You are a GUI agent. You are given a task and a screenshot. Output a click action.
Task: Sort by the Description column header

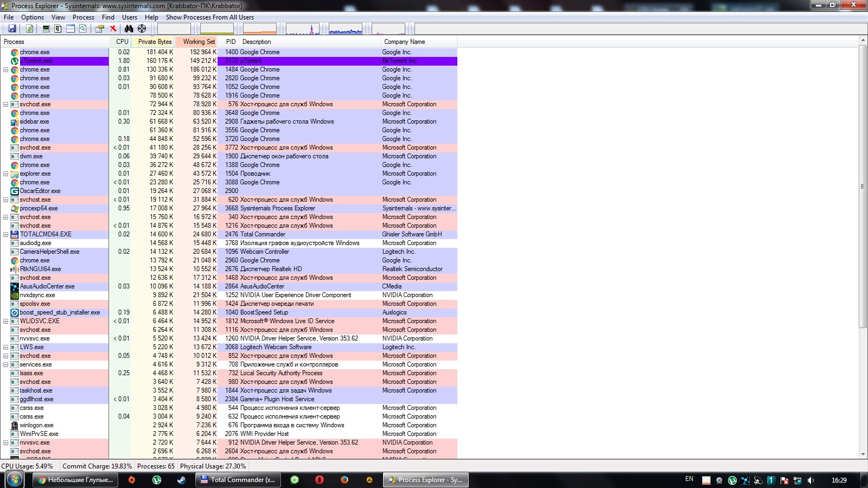tap(309, 42)
